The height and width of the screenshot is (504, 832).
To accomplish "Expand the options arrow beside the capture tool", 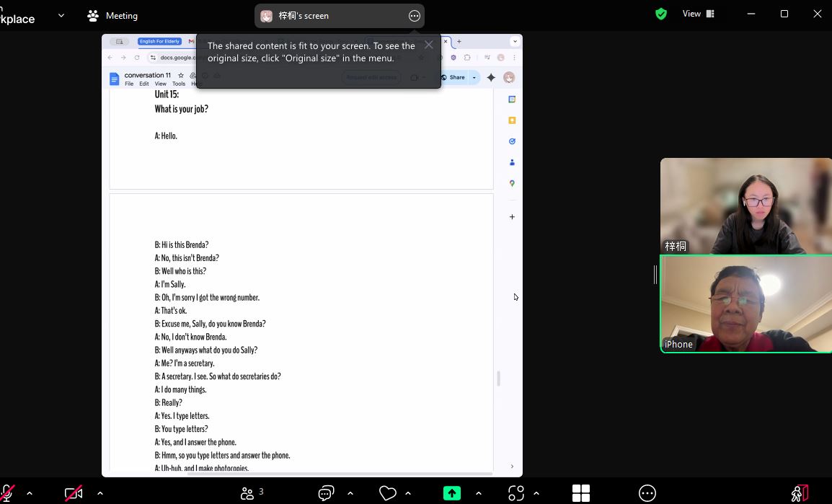I will (536, 493).
